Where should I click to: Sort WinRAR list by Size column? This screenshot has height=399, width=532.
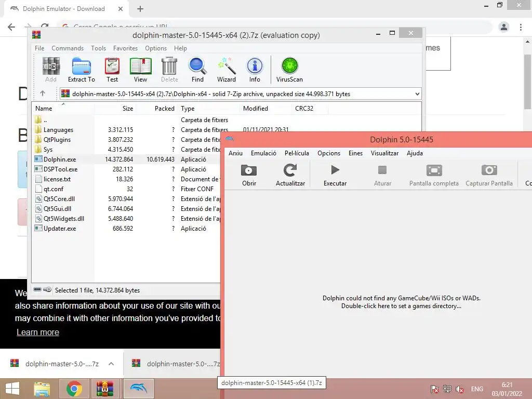(115, 108)
